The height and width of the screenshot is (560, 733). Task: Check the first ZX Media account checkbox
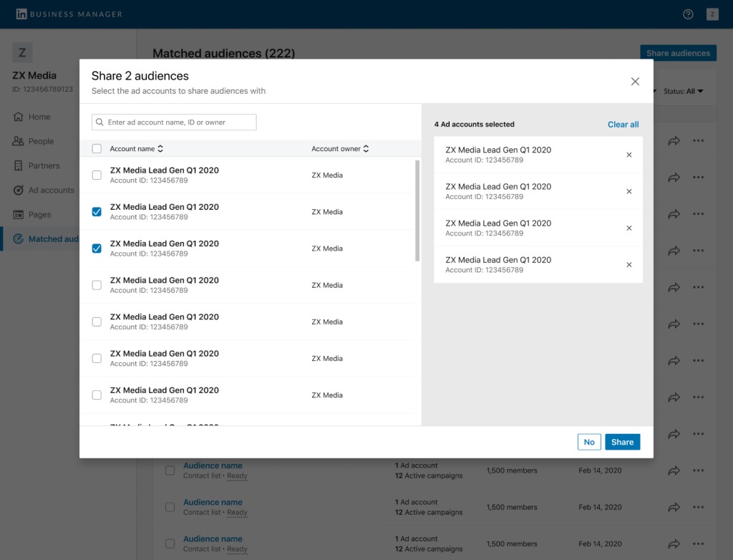pos(97,175)
